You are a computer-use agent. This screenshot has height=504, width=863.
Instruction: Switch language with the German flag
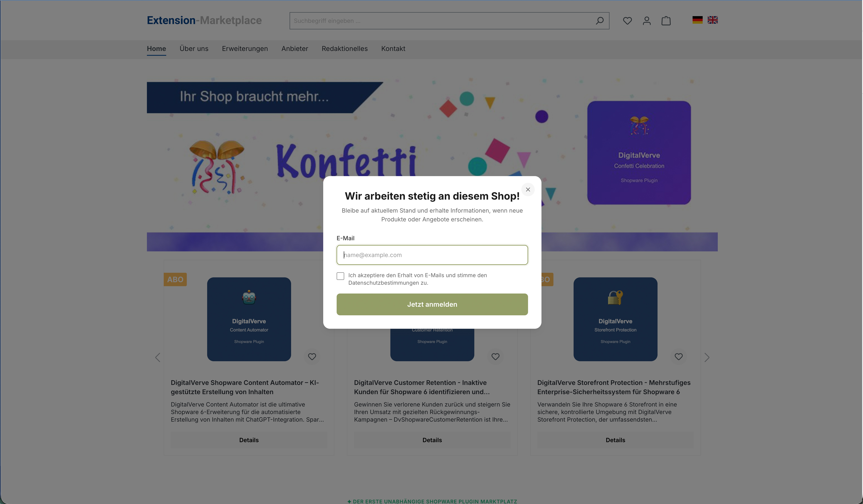tap(697, 20)
